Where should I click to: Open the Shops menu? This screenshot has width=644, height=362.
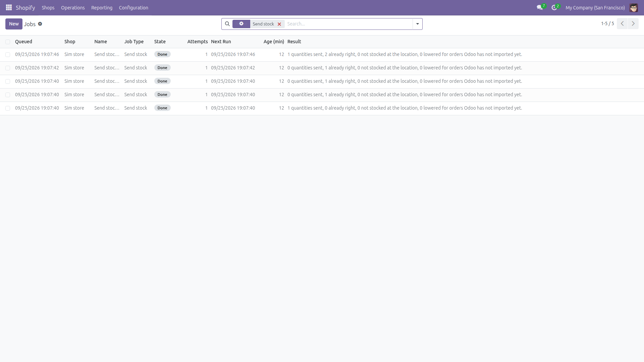click(48, 8)
